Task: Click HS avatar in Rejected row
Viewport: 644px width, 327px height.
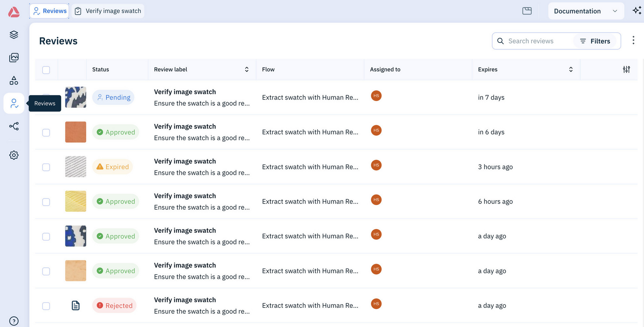Action: pos(376,304)
